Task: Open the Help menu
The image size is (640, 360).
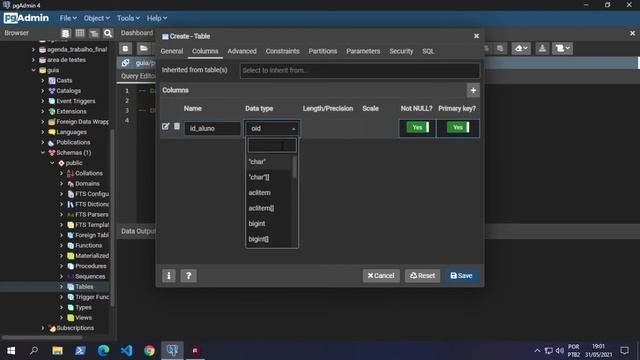Action: (157, 18)
